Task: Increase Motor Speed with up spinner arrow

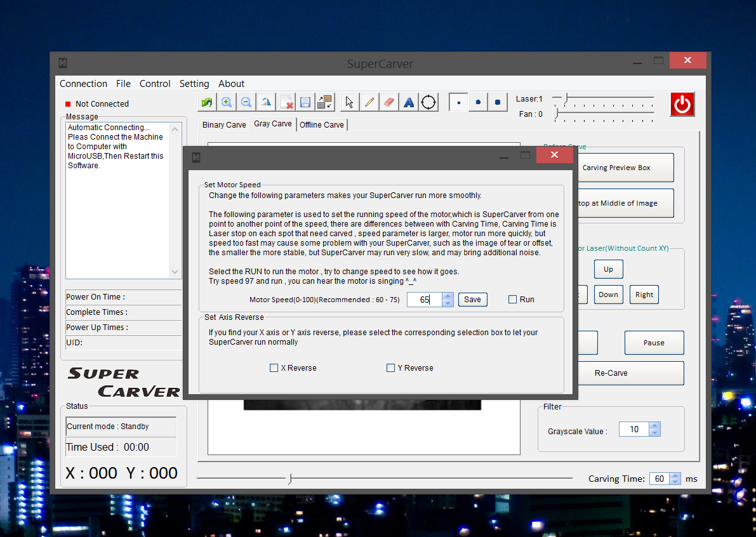Action: pos(448,296)
